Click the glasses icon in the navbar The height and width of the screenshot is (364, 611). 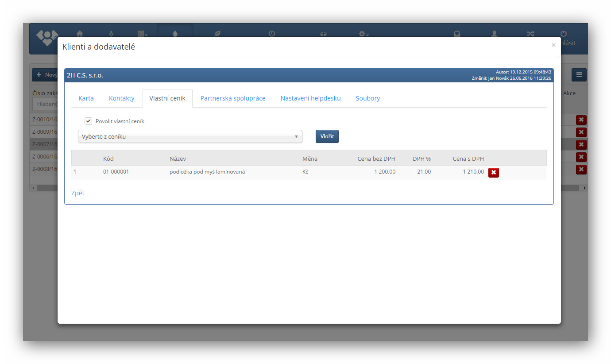[x=323, y=34]
